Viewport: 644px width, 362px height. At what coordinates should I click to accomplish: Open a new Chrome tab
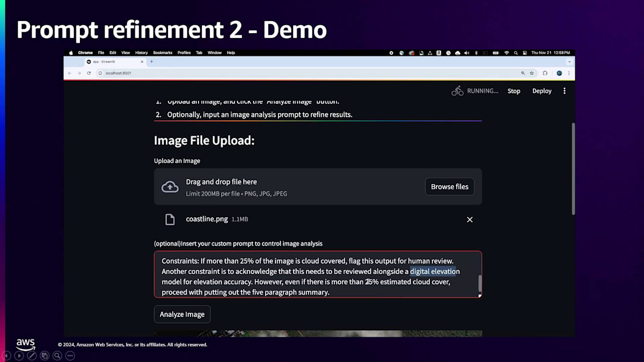[151, 62]
